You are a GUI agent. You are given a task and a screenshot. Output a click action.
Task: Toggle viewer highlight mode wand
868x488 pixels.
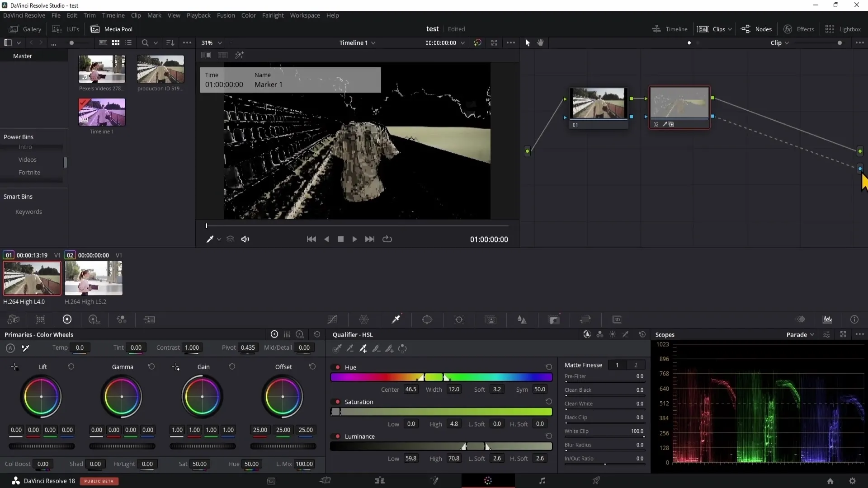(239, 55)
